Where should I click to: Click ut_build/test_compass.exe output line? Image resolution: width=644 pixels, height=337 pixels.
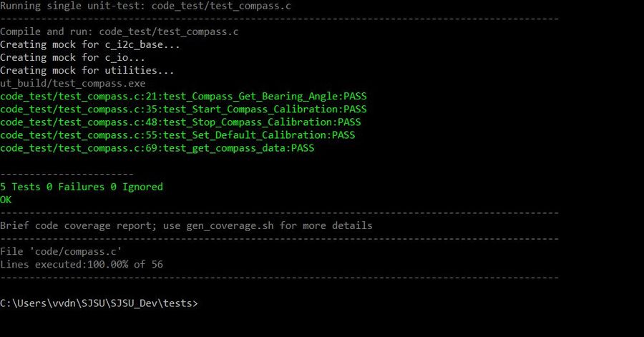(73, 83)
